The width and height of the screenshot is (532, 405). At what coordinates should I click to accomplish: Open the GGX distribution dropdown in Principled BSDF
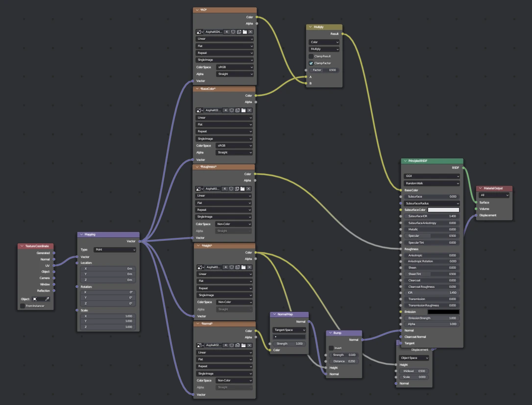[x=432, y=176]
